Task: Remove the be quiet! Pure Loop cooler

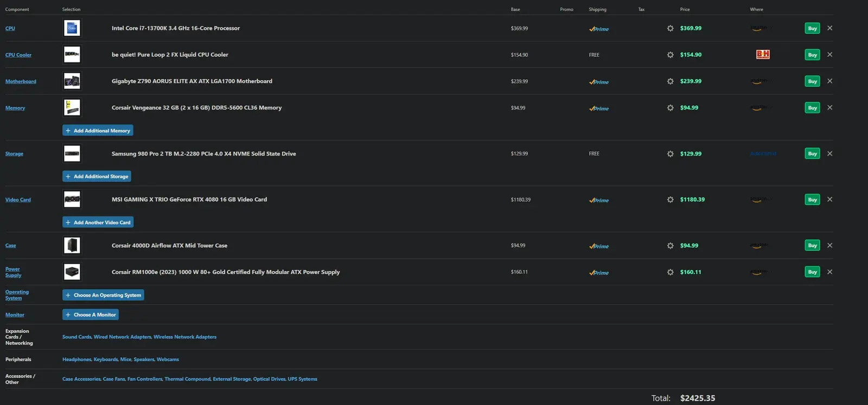Action: (x=829, y=55)
